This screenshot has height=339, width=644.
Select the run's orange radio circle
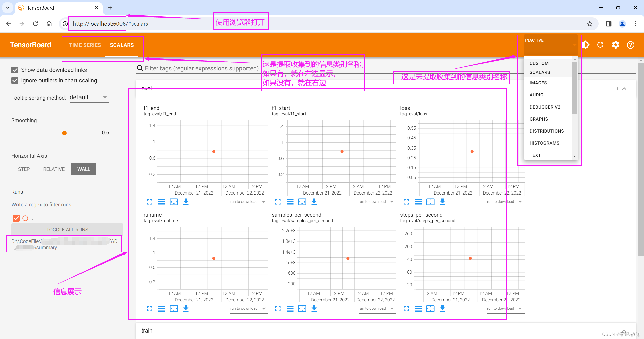(25, 218)
